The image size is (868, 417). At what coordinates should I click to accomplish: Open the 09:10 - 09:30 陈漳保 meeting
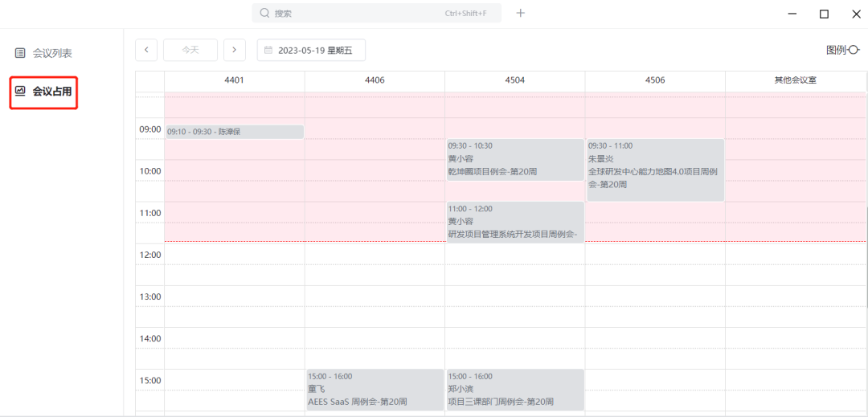coord(235,132)
